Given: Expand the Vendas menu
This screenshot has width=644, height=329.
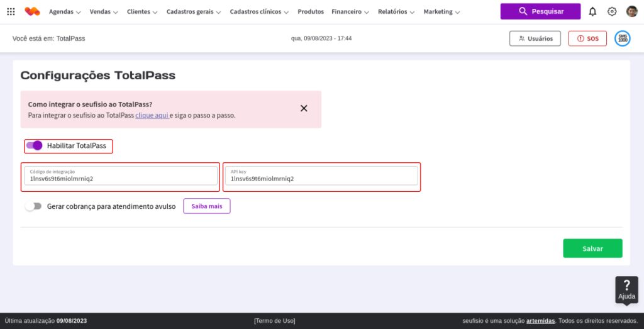Looking at the screenshot, I should 104,12.
